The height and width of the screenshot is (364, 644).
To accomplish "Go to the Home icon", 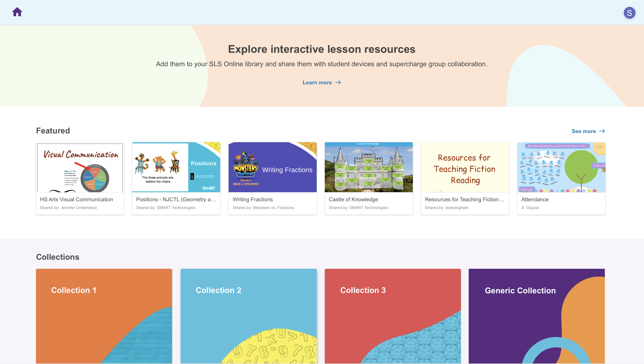I will tap(17, 12).
